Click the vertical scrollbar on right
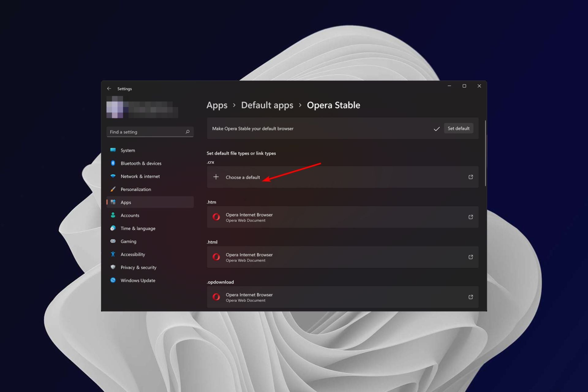 pyautogui.click(x=485, y=153)
